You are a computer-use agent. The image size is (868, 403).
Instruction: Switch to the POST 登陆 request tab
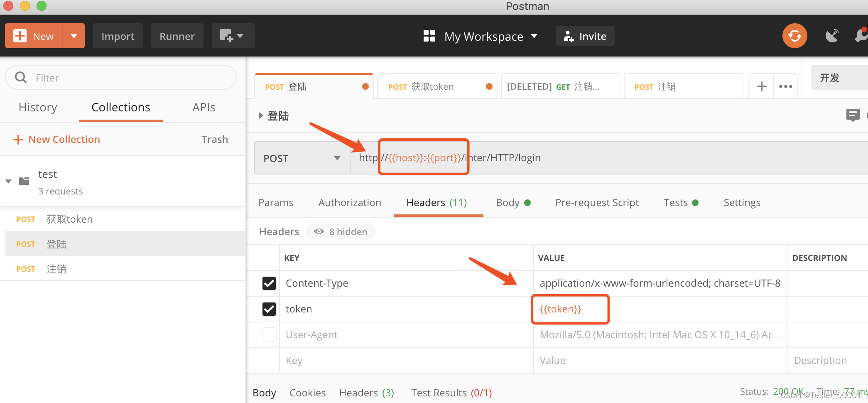click(x=314, y=86)
